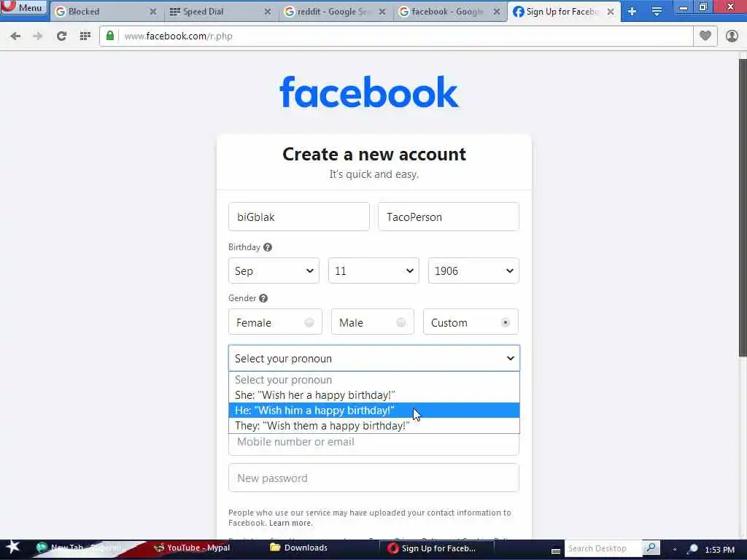The width and height of the screenshot is (747, 560).
Task: Open the Opera Menu button
Action: coord(24,7)
